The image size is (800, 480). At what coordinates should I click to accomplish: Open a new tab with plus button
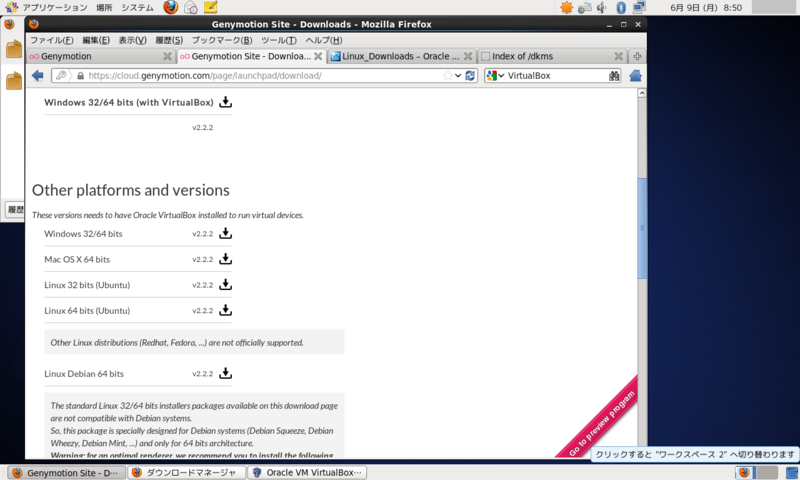click(x=637, y=56)
